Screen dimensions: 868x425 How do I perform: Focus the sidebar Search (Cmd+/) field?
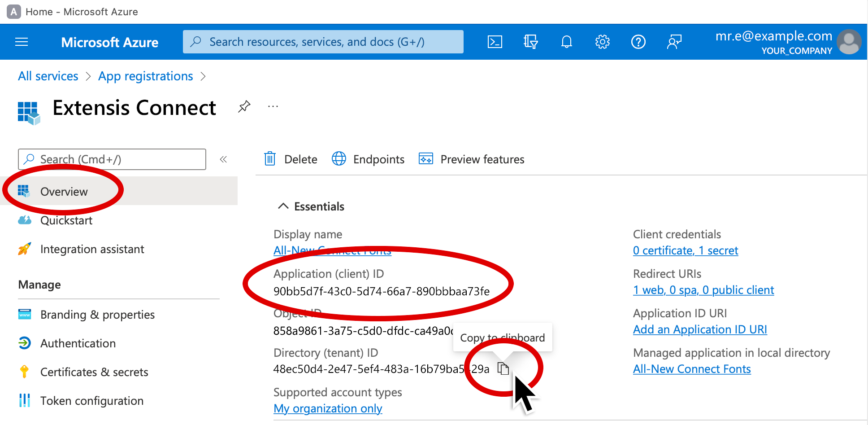click(112, 159)
